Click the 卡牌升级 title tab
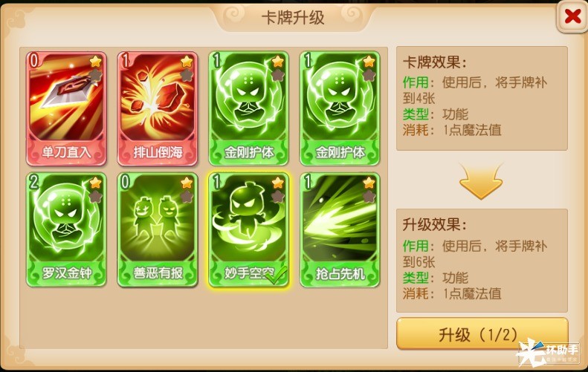The width and height of the screenshot is (588, 372). click(x=293, y=18)
